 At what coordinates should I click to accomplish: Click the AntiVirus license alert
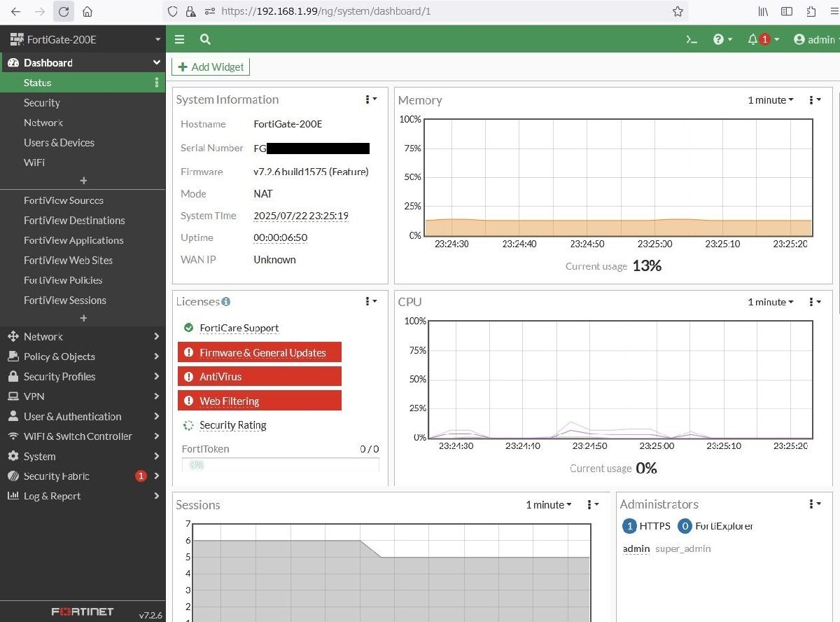[x=260, y=376]
